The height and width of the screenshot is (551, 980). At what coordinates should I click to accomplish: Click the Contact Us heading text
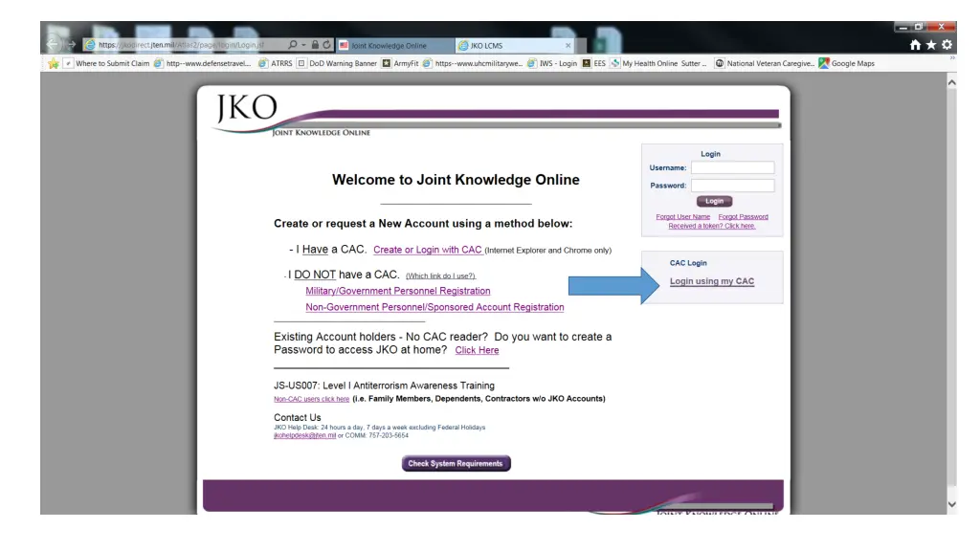click(x=297, y=417)
